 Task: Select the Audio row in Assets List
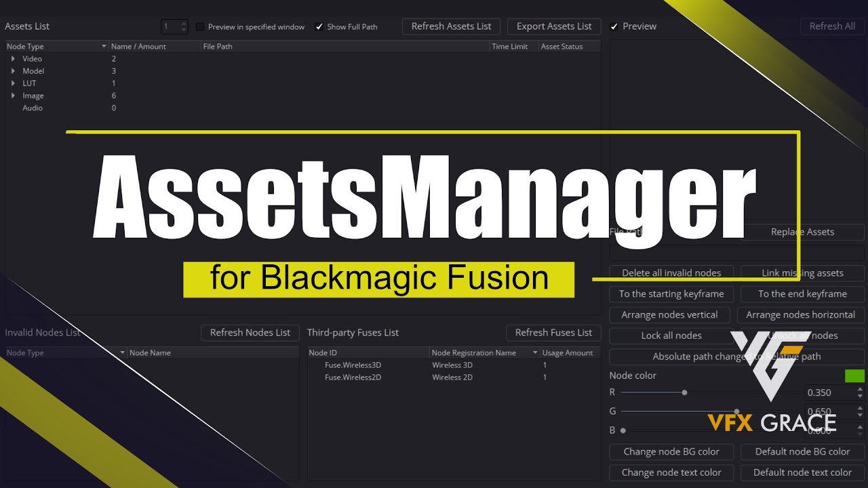(302, 108)
